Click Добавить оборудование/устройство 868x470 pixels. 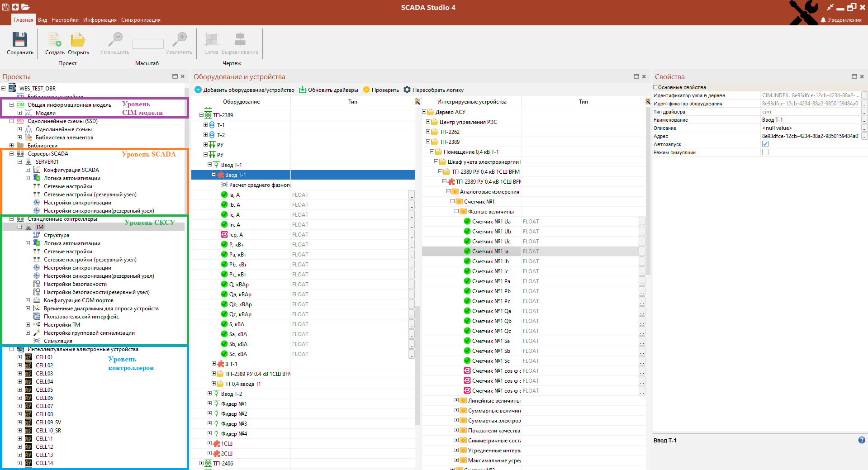click(244, 90)
